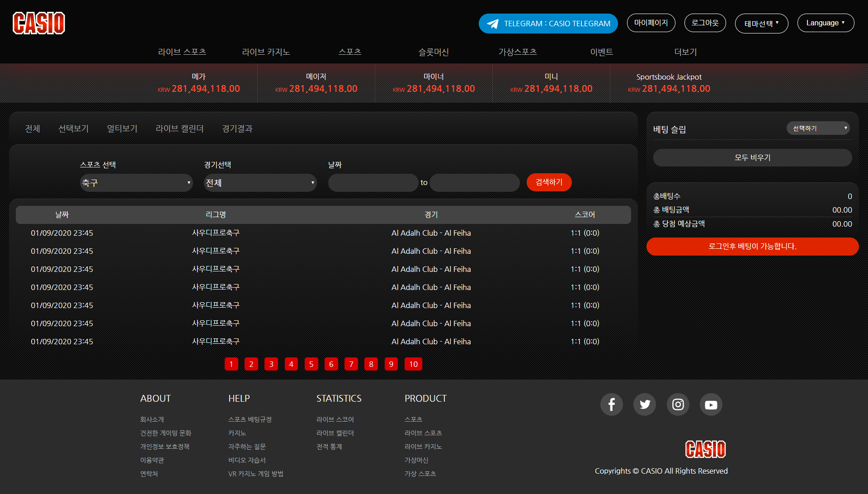This screenshot has width=868, height=494.
Task: Open 개인정보 보호정책 footer link
Action: [x=165, y=446]
